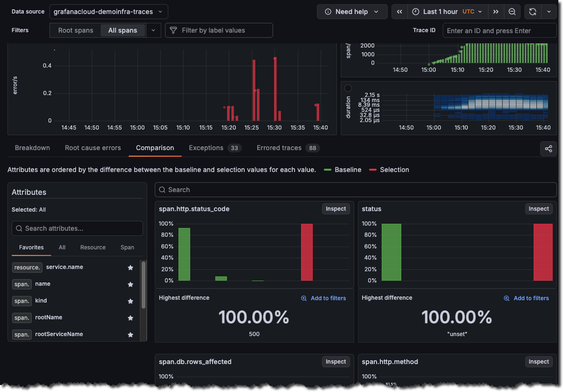The height and width of the screenshot is (392, 563).
Task: Add "unset" status value to filters
Action: tap(526, 298)
